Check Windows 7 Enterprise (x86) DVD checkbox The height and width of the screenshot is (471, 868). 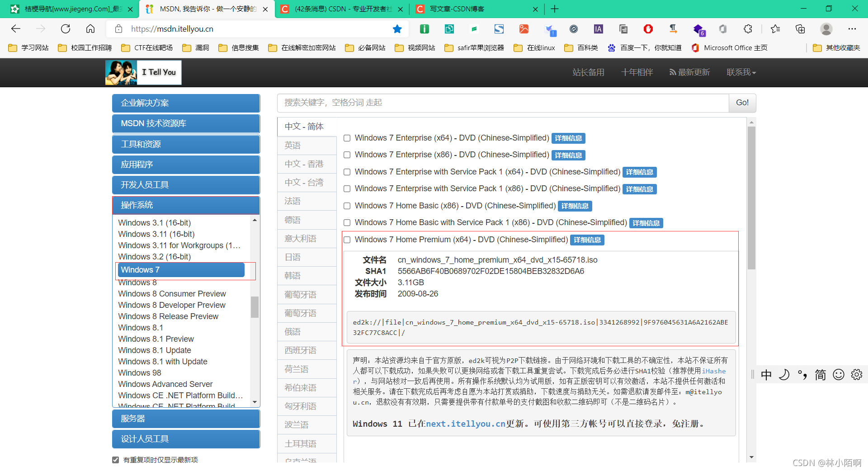point(347,155)
